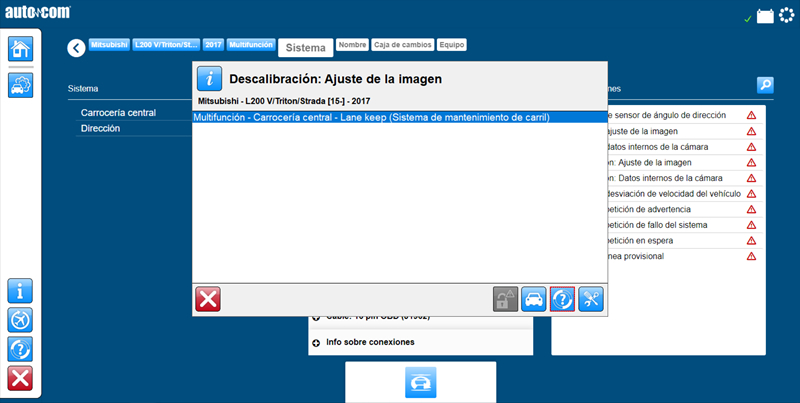The height and width of the screenshot is (403, 800).
Task: Click warning triangle beside 'nea provisional'
Action: coord(751,256)
